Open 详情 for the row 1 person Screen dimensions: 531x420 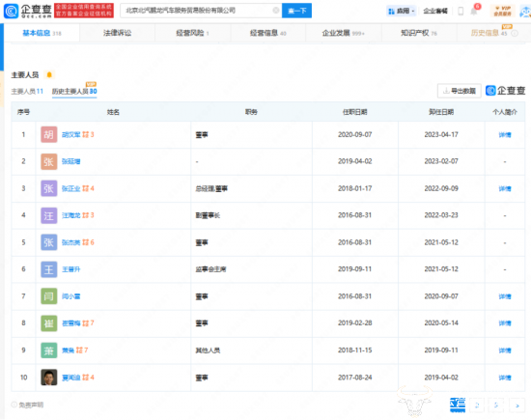coord(505,135)
